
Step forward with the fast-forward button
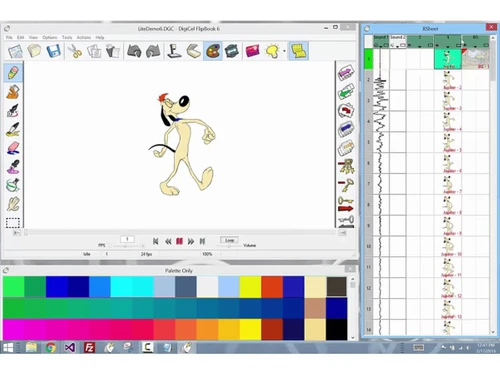[x=191, y=241]
